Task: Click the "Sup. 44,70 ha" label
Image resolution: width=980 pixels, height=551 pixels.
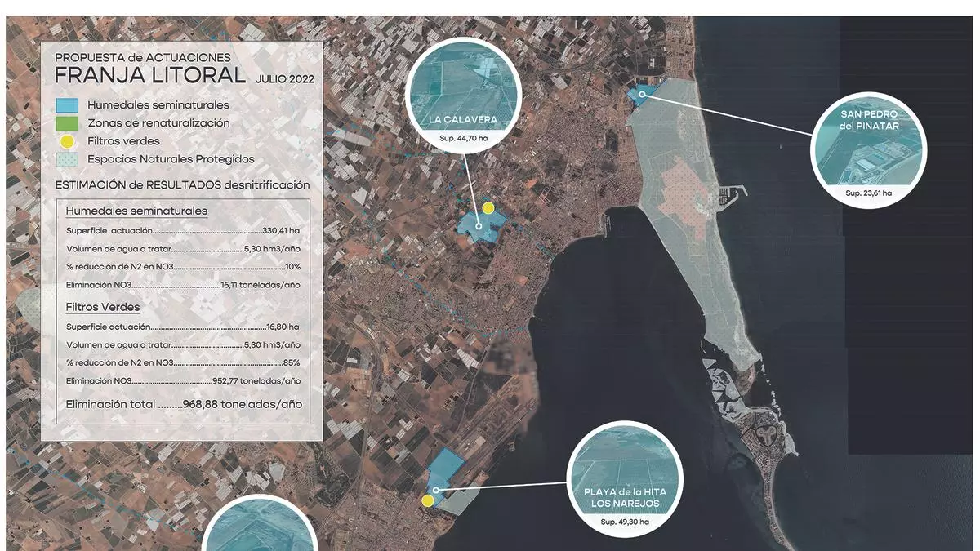Action: (465, 138)
